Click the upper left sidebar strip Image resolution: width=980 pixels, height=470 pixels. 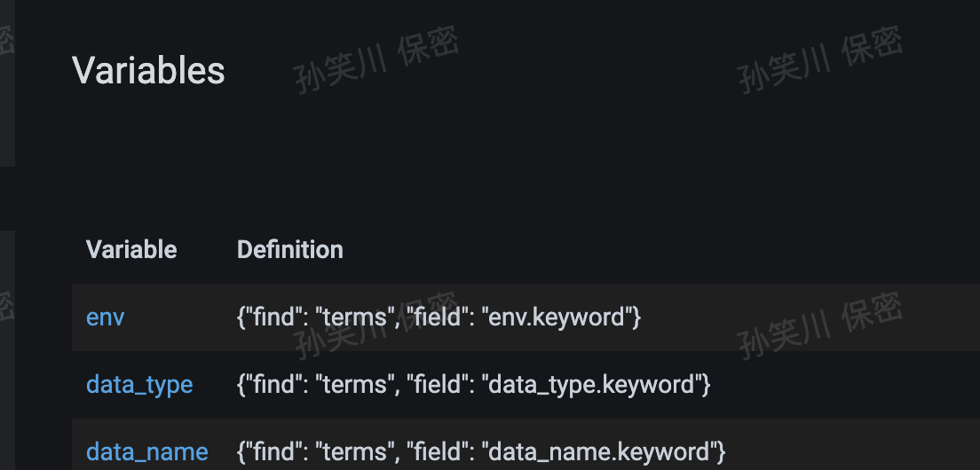7,83
